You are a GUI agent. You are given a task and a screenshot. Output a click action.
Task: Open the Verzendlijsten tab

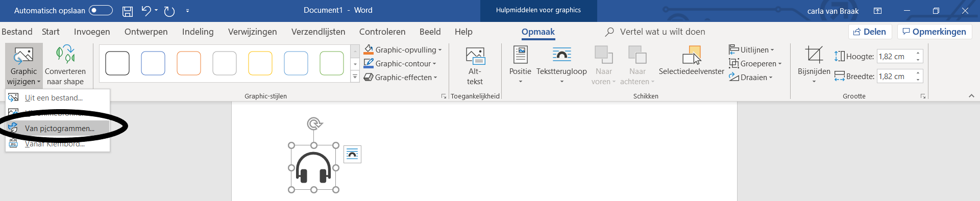click(x=318, y=32)
